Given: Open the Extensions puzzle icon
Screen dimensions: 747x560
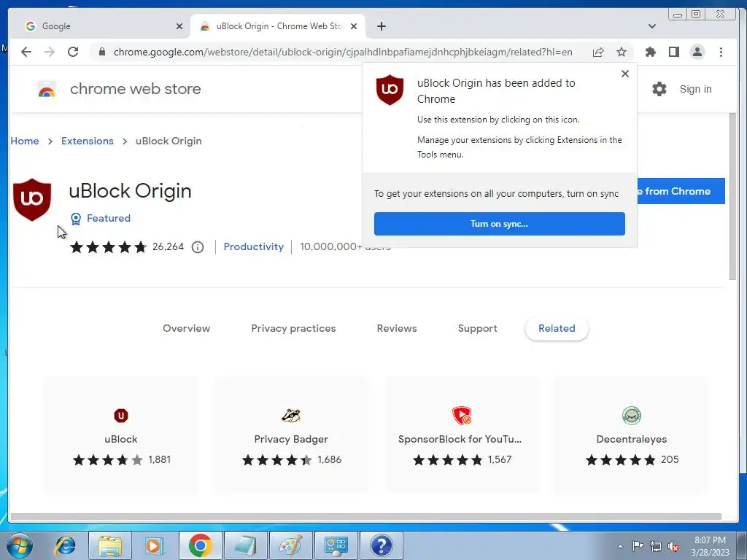Looking at the screenshot, I should click(650, 52).
